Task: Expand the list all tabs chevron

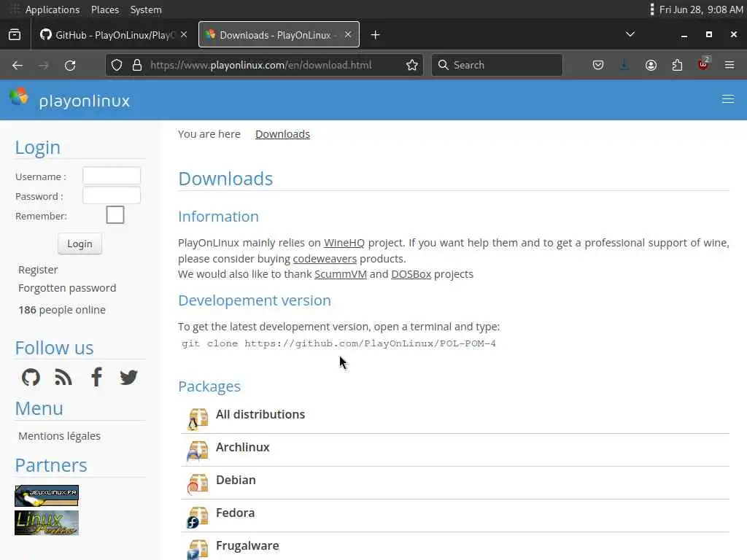Action: click(x=630, y=34)
